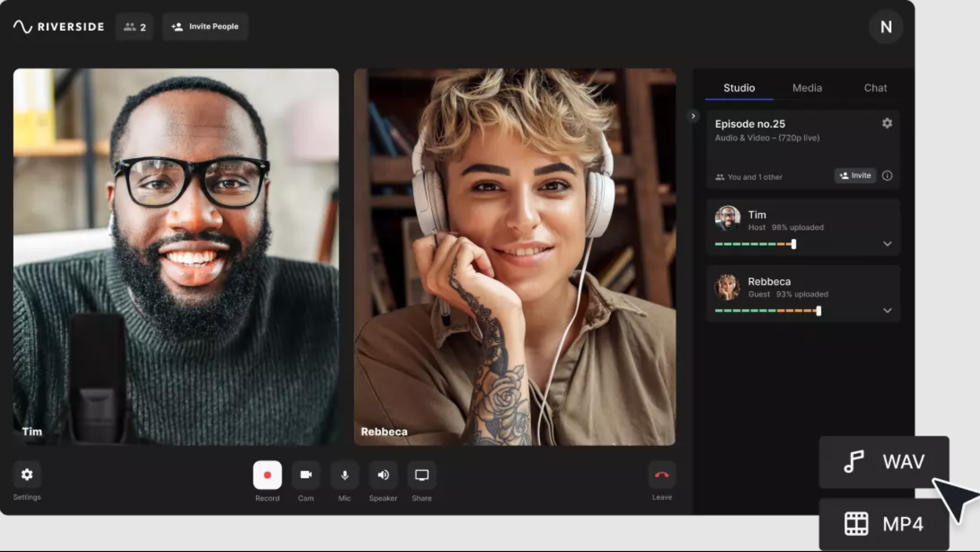Switch to the Media tab
Image resolution: width=980 pixels, height=552 pixels.
[x=807, y=88]
